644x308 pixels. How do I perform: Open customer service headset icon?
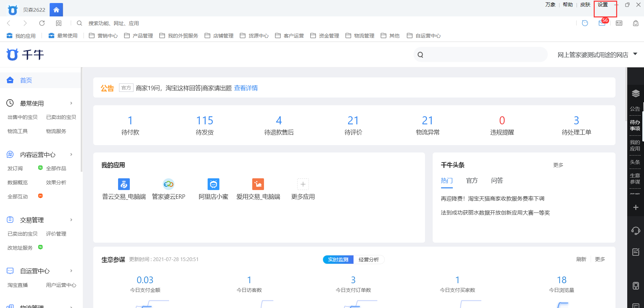click(636, 231)
